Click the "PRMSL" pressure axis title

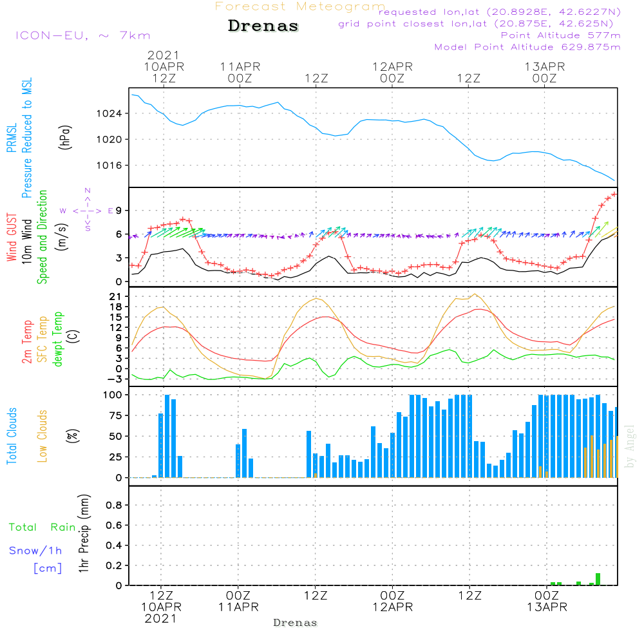(x=12, y=138)
